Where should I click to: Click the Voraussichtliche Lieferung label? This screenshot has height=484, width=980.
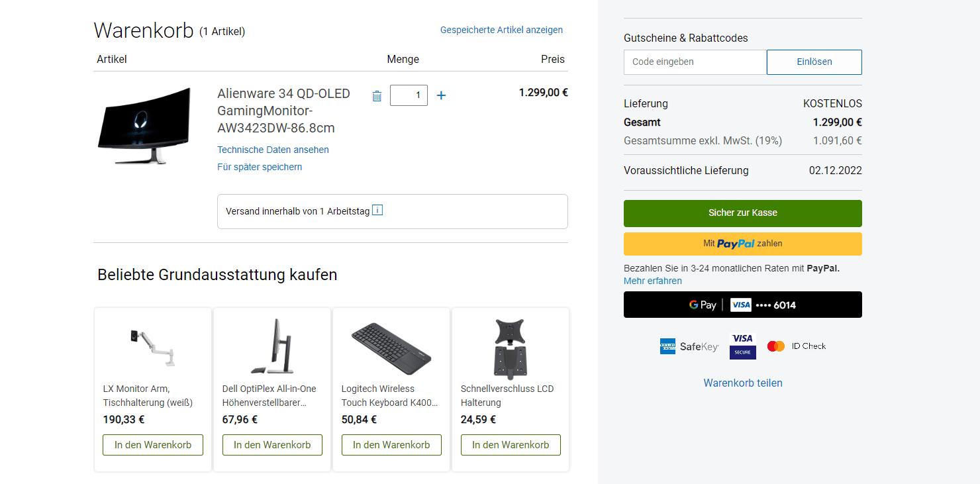(x=686, y=171)
